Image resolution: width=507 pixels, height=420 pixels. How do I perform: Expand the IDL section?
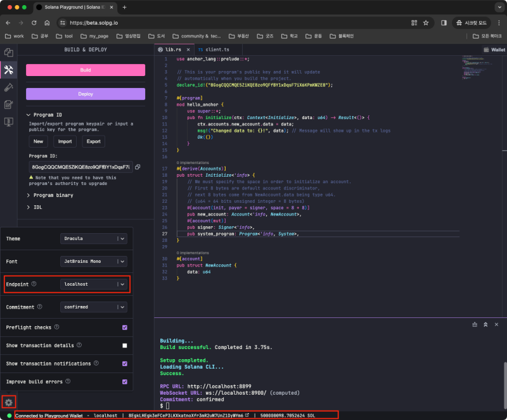pos(34,207)
